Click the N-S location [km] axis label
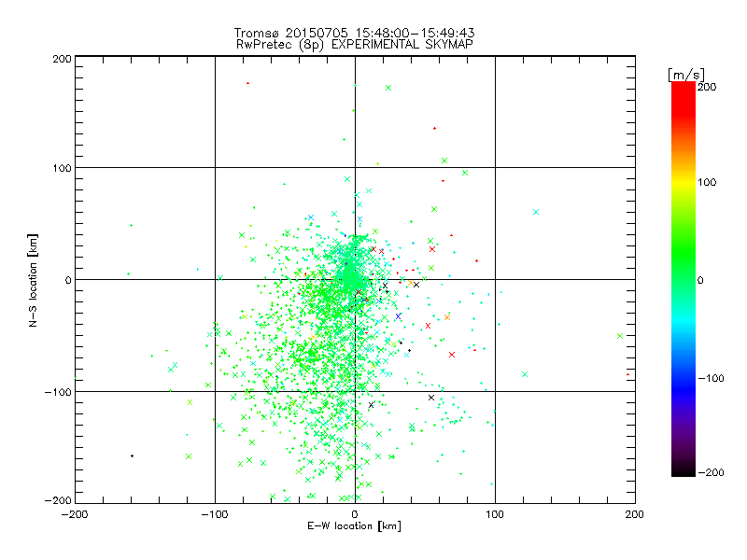 [x=33, y=280]
